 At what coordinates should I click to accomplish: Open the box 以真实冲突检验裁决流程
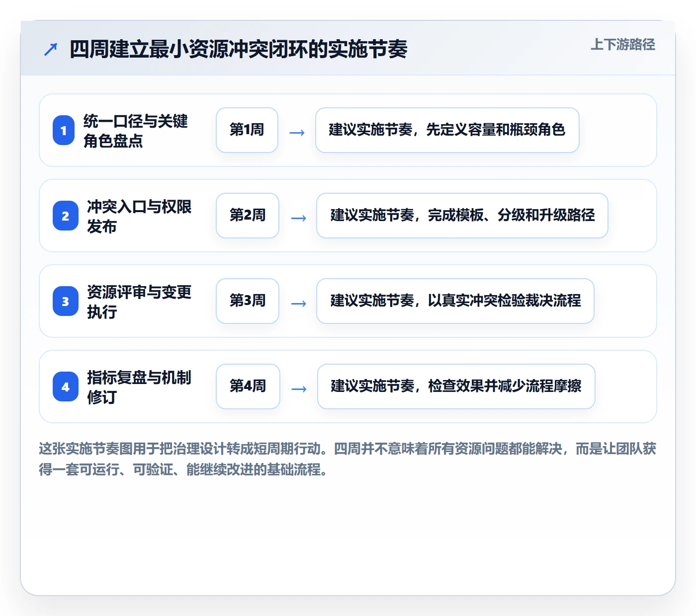click(x=455, y=301)
